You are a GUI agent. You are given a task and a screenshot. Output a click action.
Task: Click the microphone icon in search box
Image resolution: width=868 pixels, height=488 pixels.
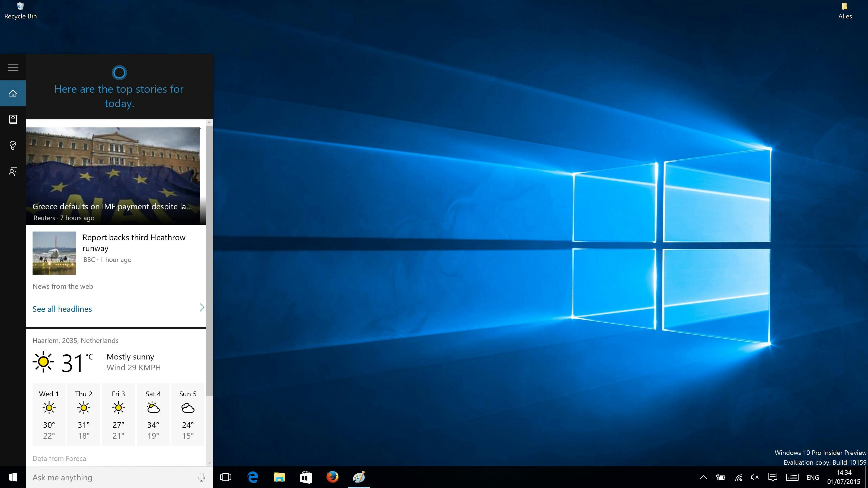(201, 477)
